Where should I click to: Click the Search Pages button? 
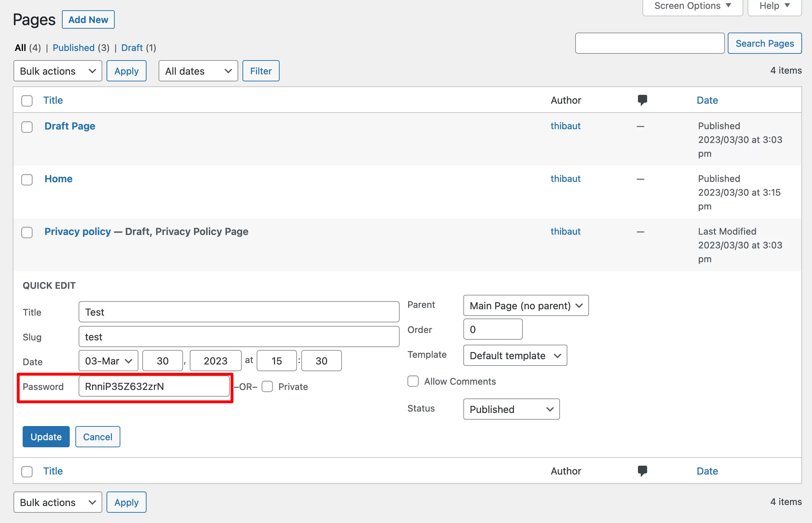coord(765,43)
